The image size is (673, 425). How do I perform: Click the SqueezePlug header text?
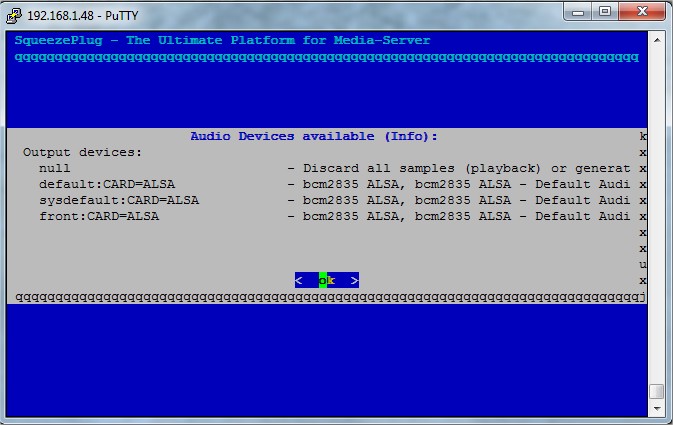click(x=222, y=40)
